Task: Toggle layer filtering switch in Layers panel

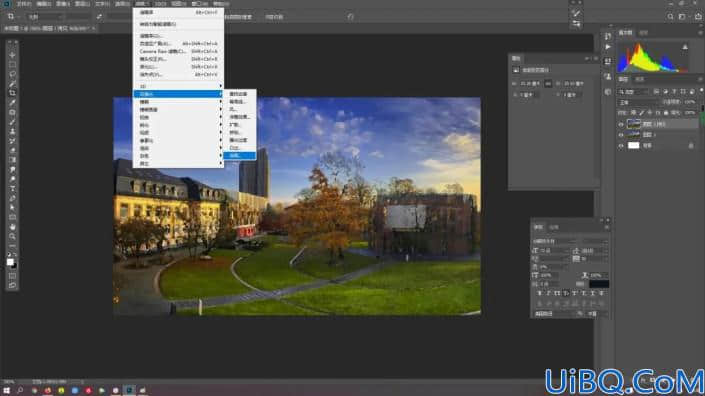Action: click(701, 91)
